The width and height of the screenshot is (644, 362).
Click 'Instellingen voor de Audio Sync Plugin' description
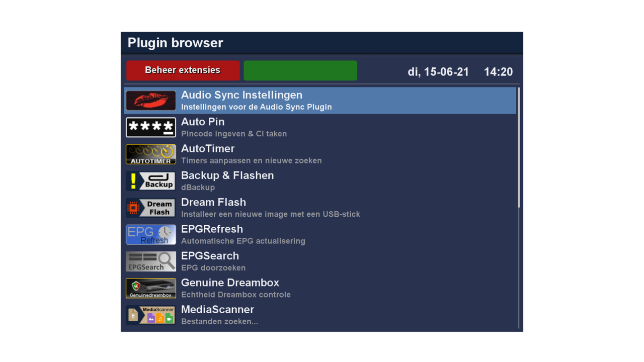click(257, 107)
